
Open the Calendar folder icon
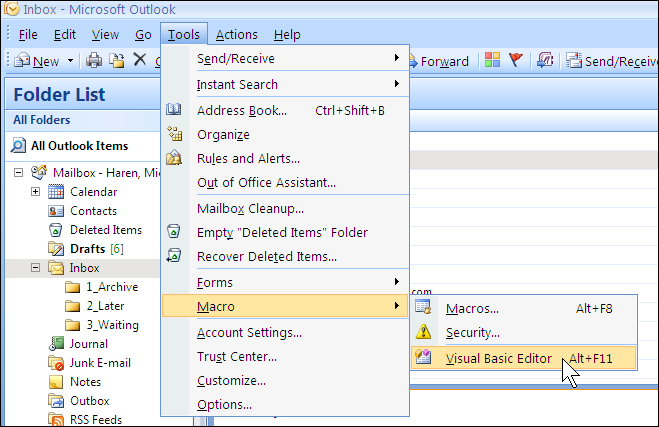click(x=56, y=192)
